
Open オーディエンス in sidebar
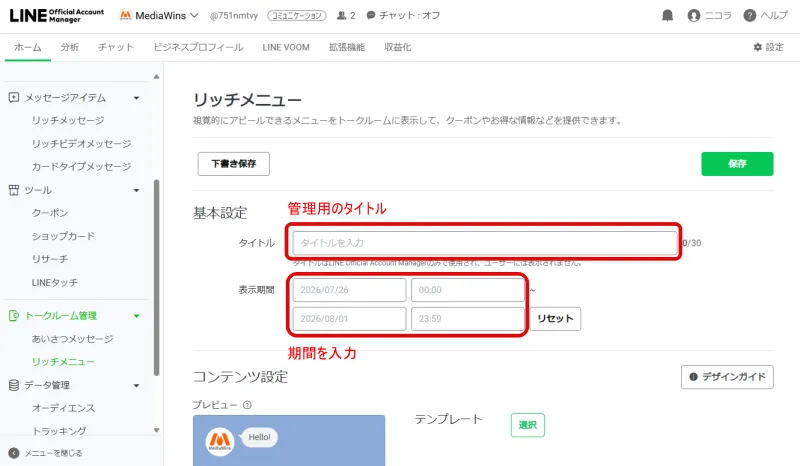coord(63,408)
